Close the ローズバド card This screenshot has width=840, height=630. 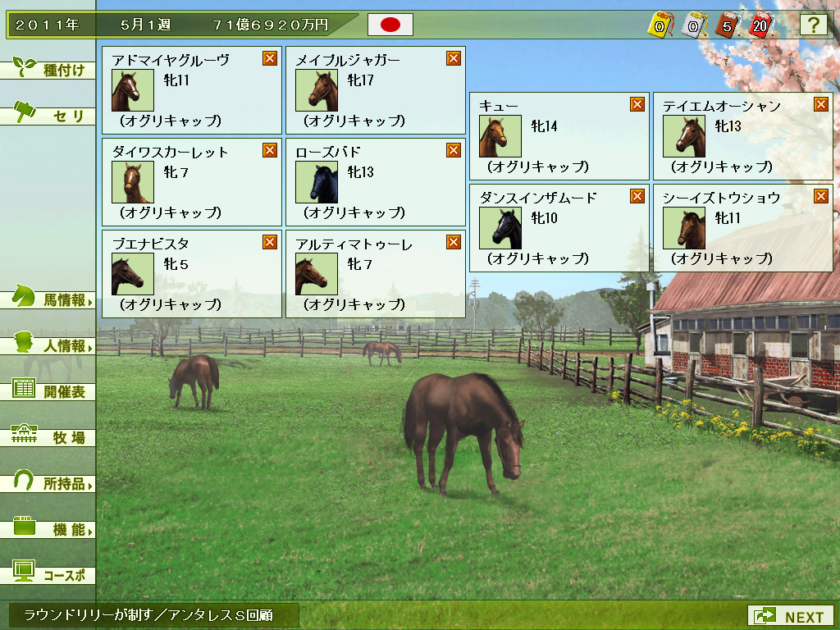pos(453,151)
